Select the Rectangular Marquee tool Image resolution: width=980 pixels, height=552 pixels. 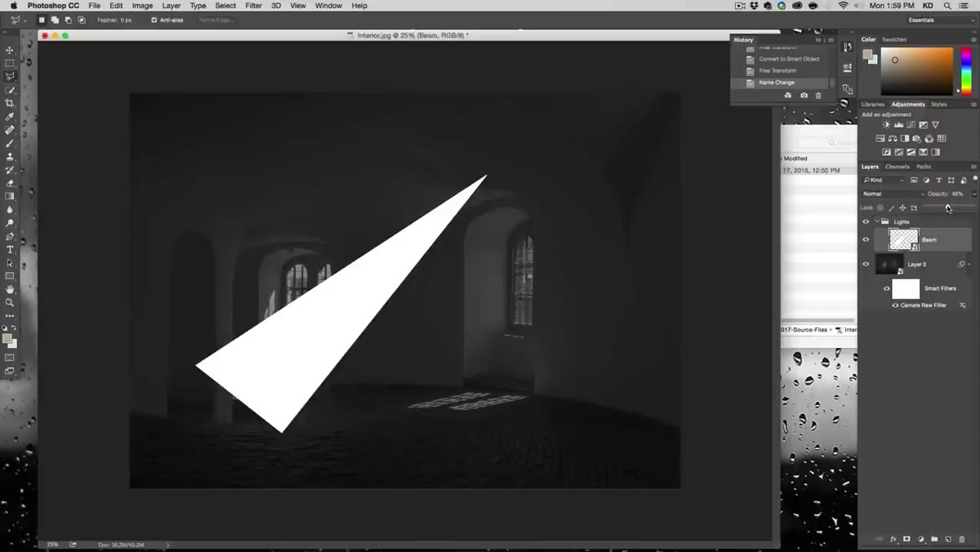tap(10, 63)
